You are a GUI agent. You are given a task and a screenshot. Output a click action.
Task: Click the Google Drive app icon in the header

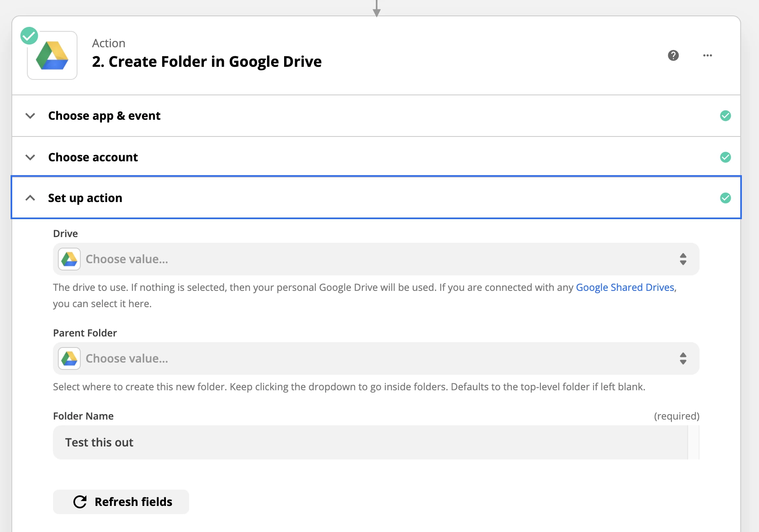coord(52,55)
